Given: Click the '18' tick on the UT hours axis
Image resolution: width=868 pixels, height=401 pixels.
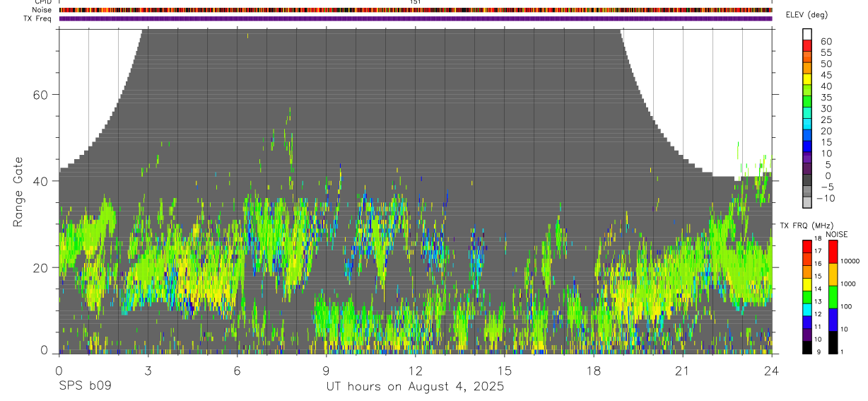Looking at the screenshot, I should click(594, 370).
